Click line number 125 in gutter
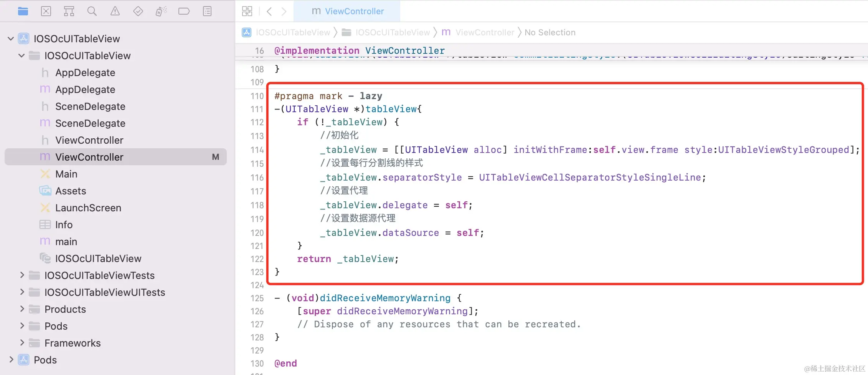Screen dimensions: 868x375 (257, 298)
